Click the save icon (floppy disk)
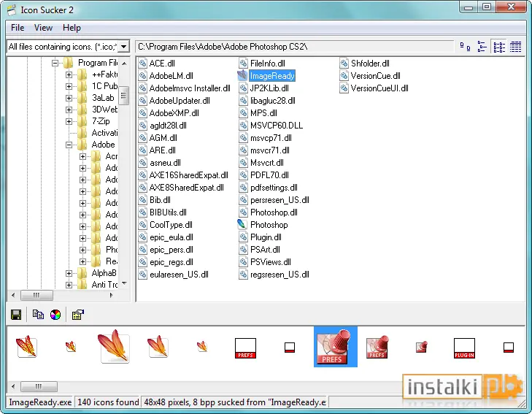Screen dimensions: 532x414 click(16, 315)
